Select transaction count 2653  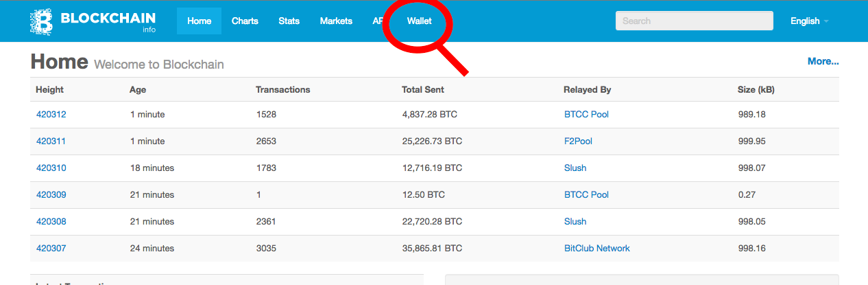tap(266, 141)
